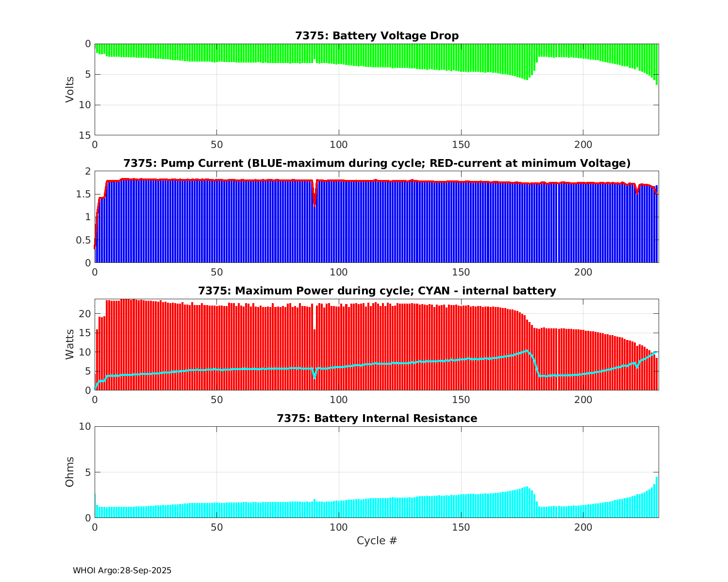Click the 20 tick on the Watts axis

coord(85,314)
